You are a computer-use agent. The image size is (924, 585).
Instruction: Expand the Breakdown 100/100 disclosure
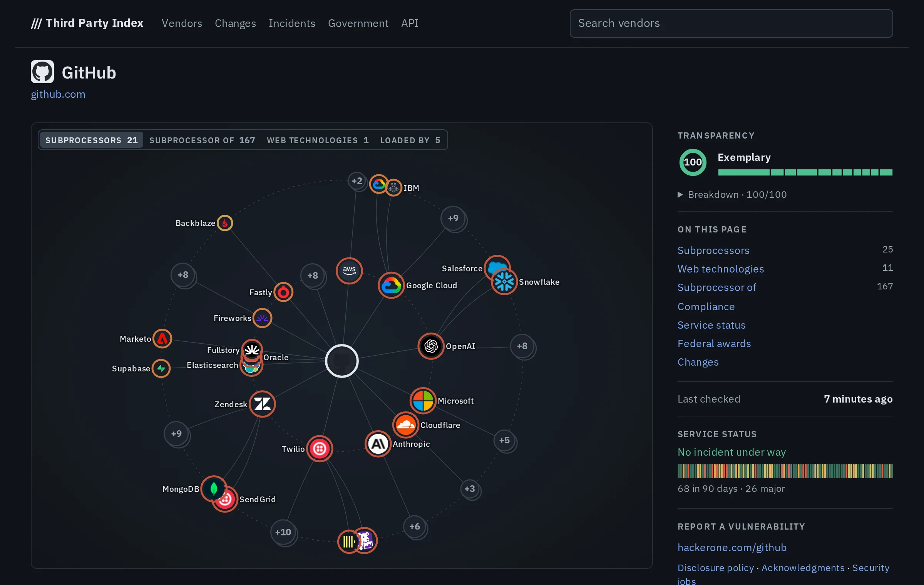pos(732,195)
